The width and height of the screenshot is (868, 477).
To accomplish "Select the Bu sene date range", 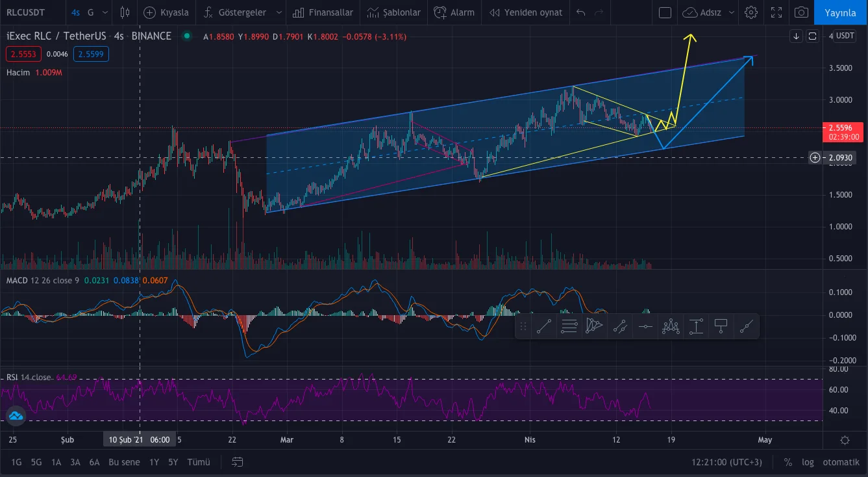I will pos(124,462).
